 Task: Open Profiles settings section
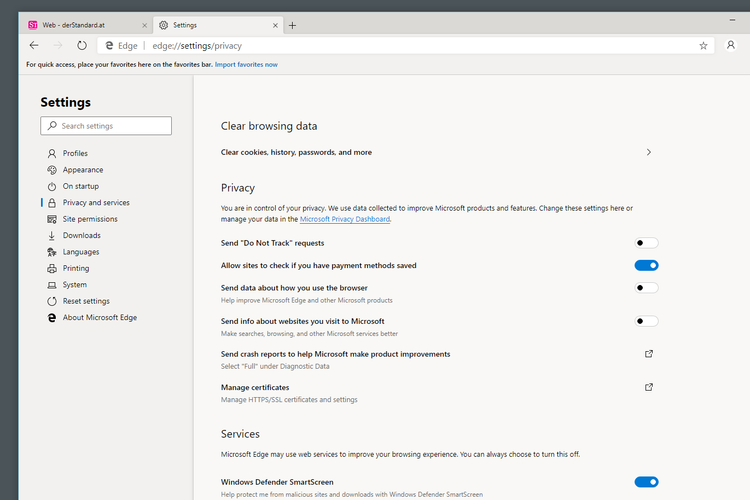75,154
